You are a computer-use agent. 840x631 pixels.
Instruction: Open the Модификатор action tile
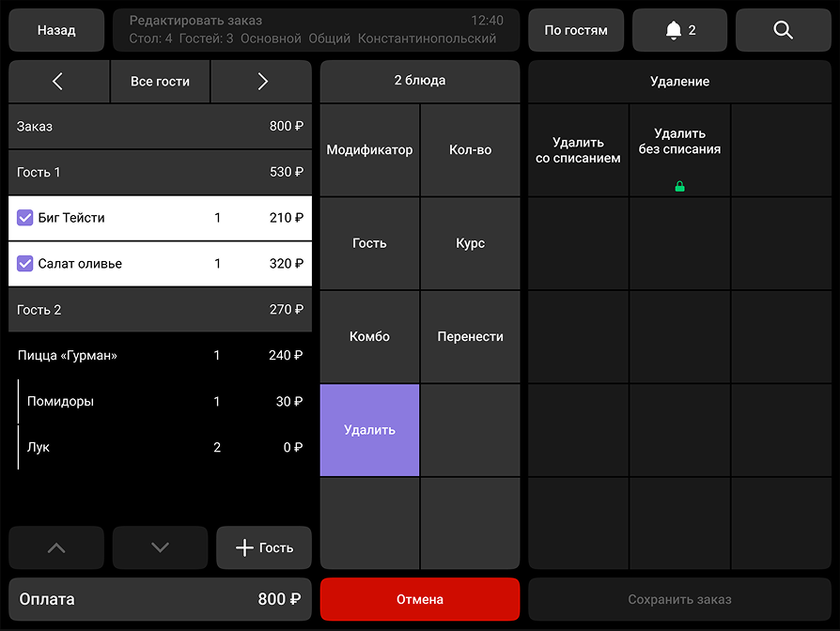tap(369, 150)
